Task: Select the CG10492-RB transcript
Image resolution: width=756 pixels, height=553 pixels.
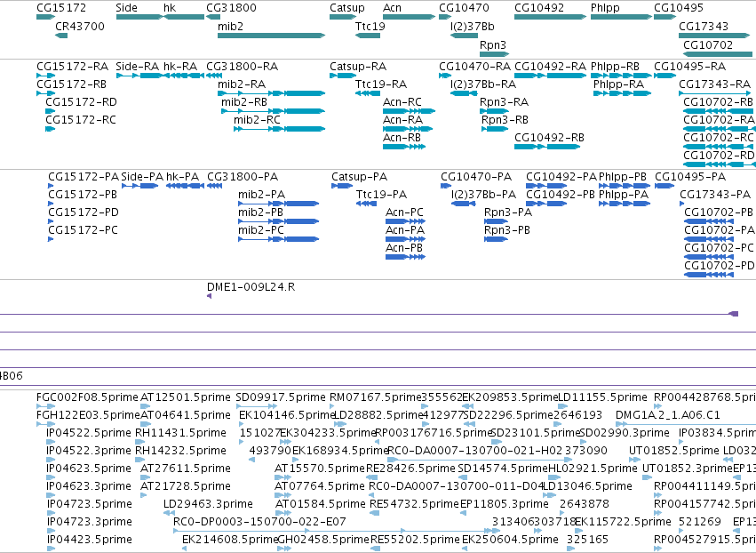Action: (547, 147)
